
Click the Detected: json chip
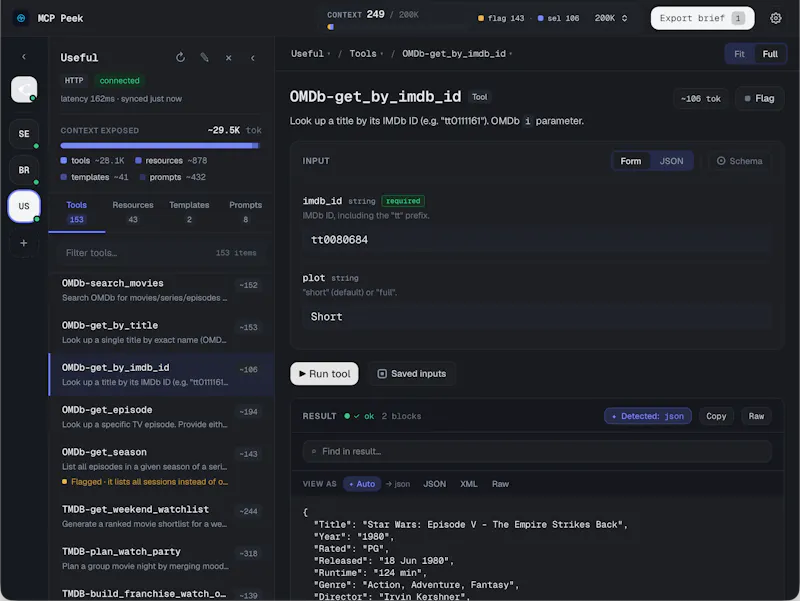(648, 416)
